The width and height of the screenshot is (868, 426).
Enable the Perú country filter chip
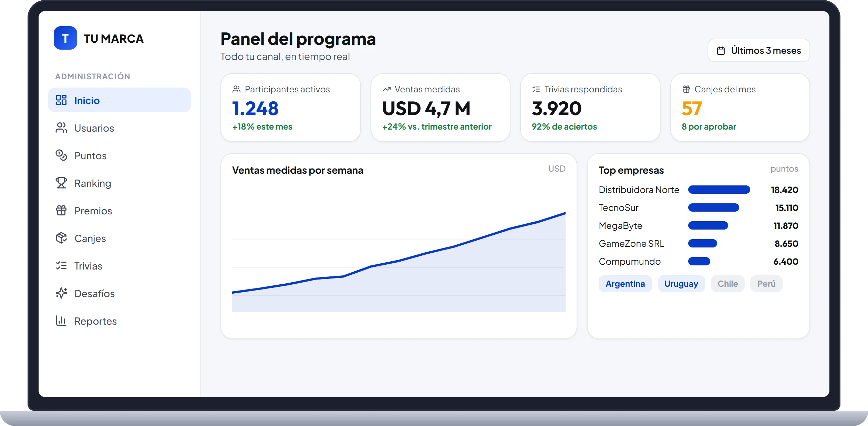(766, 284)
